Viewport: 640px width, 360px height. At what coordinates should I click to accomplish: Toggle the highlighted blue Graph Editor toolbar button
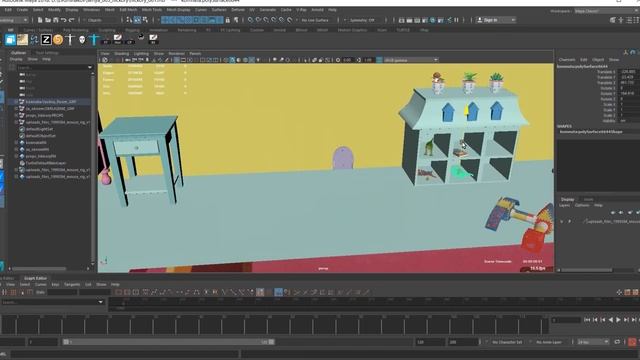tap(278, 292)
